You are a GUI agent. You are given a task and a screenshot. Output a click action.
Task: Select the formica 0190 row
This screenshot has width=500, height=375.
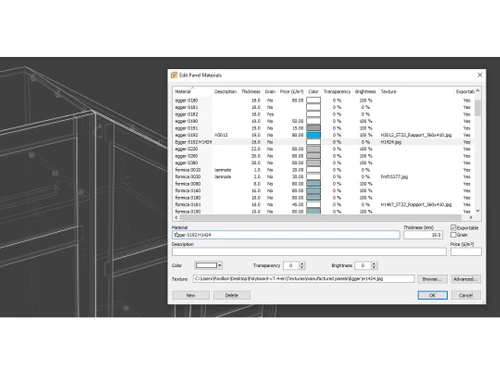pos(323,211)
